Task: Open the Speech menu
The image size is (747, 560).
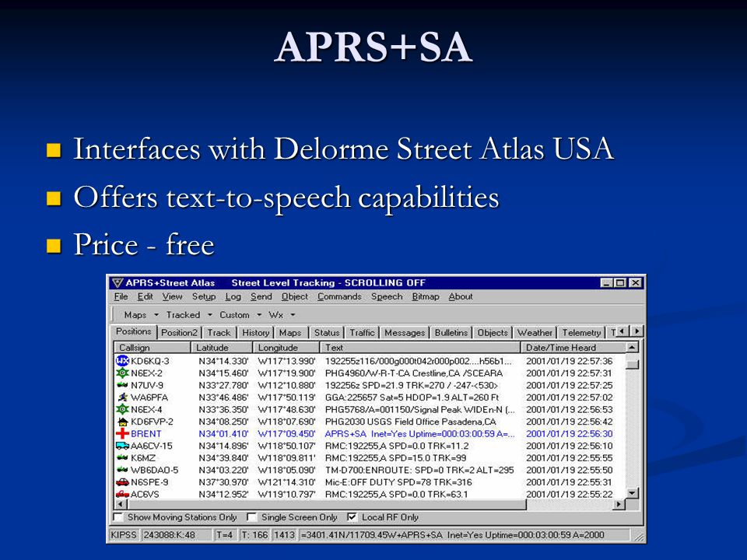Action: [387, 296]
